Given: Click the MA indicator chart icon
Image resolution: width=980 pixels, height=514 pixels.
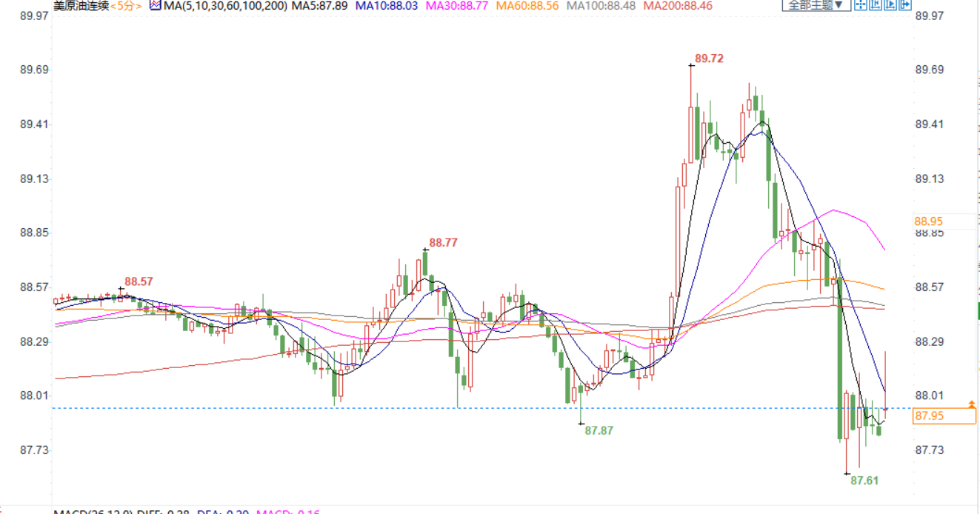Looking at the screenshot, I should tap(155, 5).
